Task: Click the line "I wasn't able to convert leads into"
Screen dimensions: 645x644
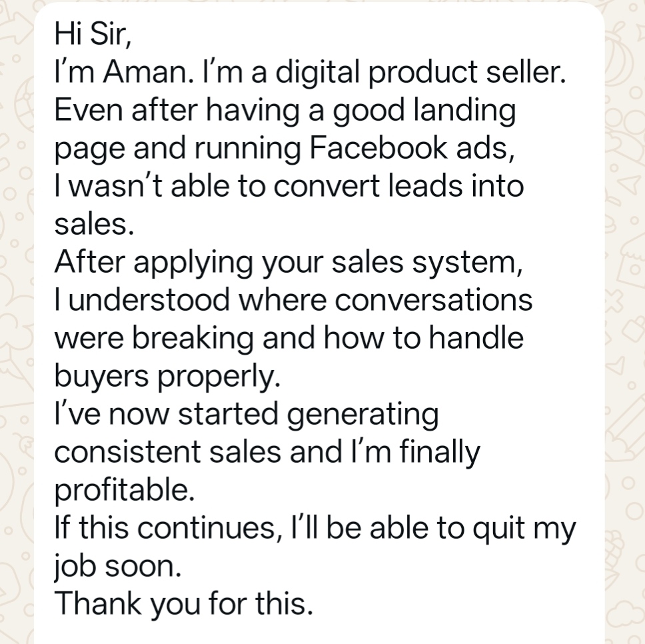Action: tap(289, 187)
